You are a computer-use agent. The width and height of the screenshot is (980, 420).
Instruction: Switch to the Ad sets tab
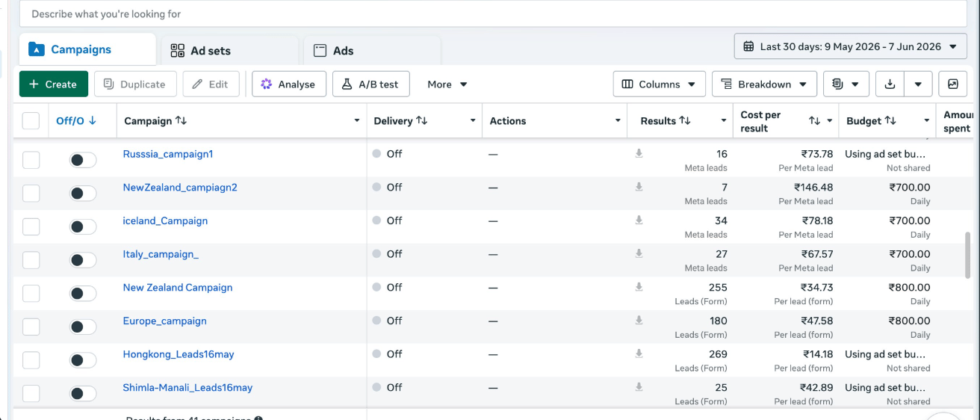tap(230, 51)
